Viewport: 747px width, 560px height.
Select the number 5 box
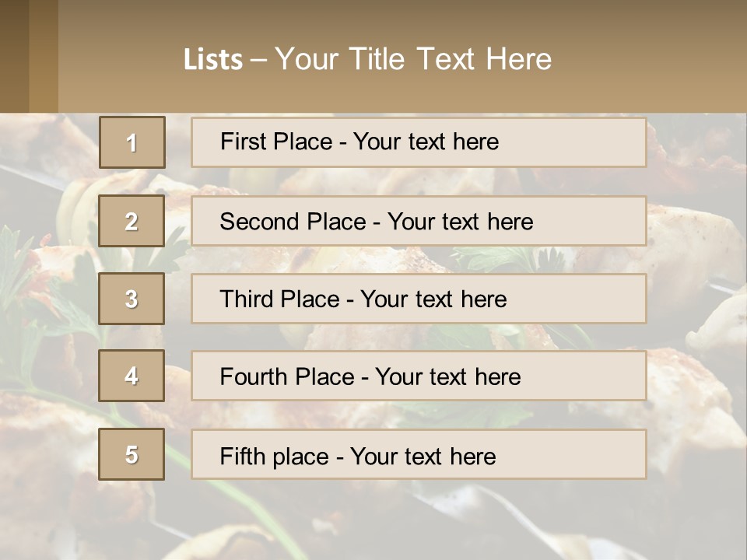tap(132, 454)
